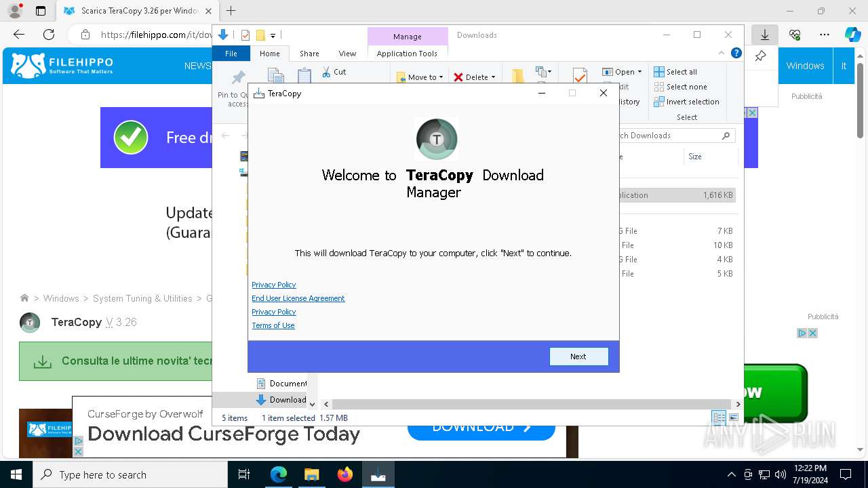This screenshot has height=488, width=868.
Task: Select the file row sized 5 KB
Action: [677, 274]
